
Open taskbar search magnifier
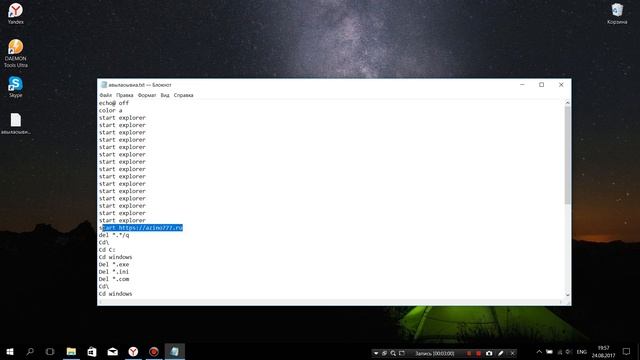[30, 351]
